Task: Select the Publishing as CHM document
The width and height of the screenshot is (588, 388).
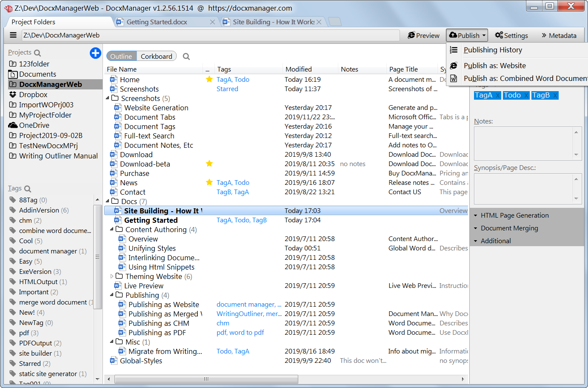Action: tap(159, 323)
